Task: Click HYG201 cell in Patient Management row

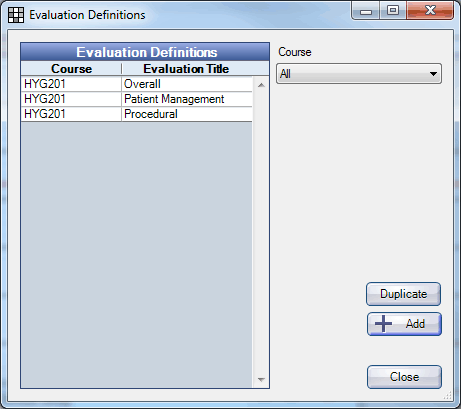Action: (x=71, y=99)
